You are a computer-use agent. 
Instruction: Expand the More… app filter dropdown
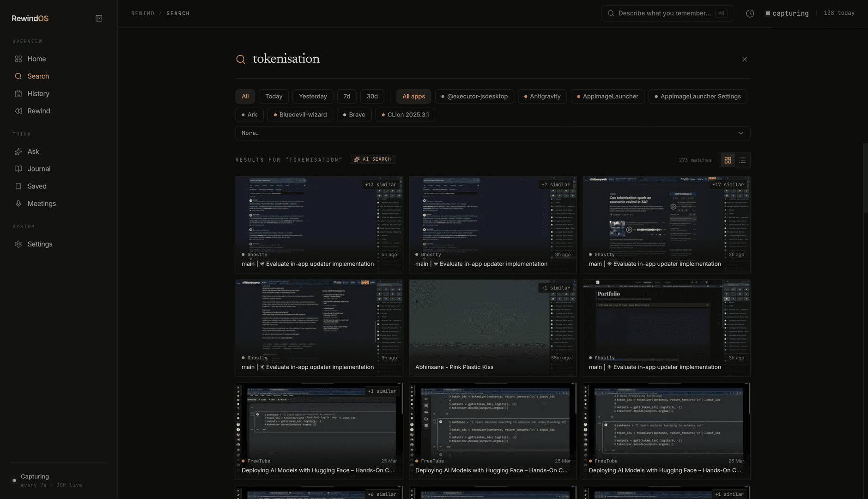pyautogui.click(x=492, y=133)
